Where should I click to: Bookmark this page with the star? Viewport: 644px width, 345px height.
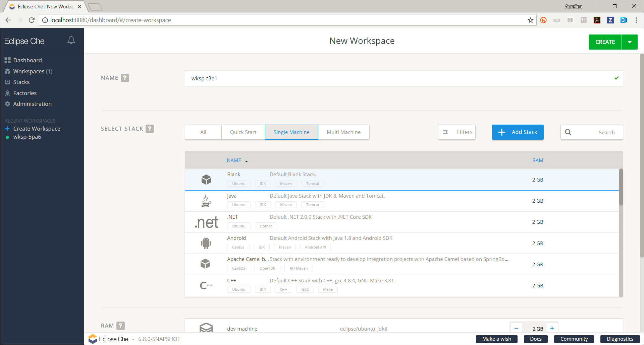530,20
